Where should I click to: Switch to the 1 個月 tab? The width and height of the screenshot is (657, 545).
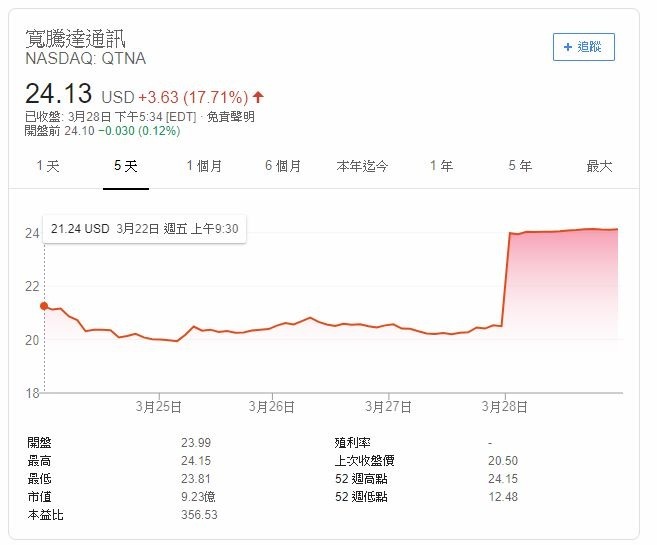coord(204,166)
